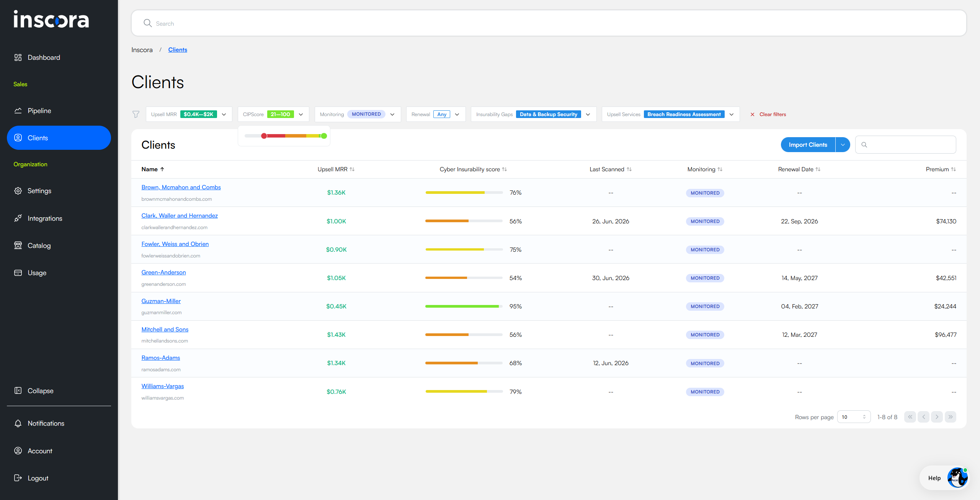Image resolution: width=980 pixels, height=500 pixels.
Task: Go to previous page of results
Action: [923, 417]
